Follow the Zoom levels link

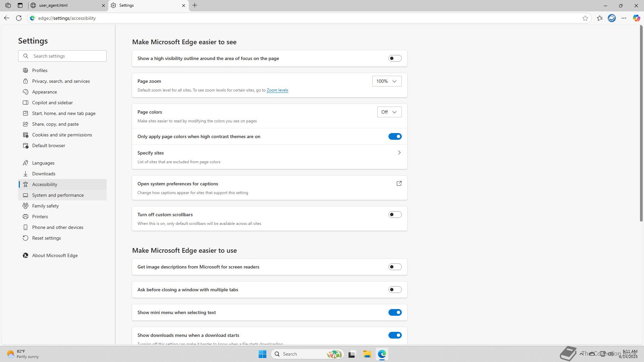coord(277,90)
